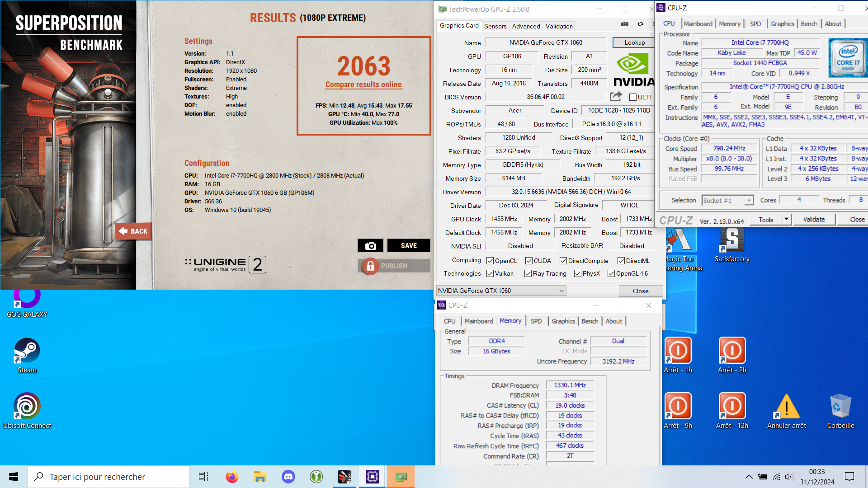Open Ubisoft Connect desktop shortcut
Screen dimensions: 868x488
click(27, 411)
